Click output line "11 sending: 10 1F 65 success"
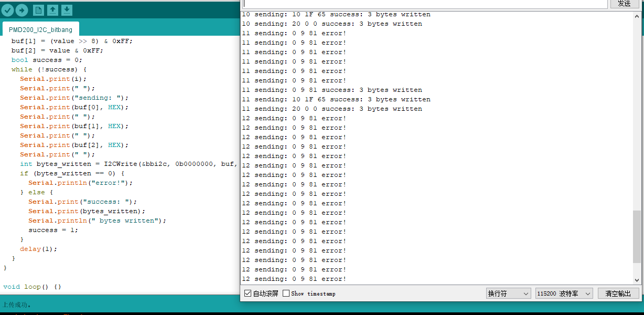 point(336,99)
